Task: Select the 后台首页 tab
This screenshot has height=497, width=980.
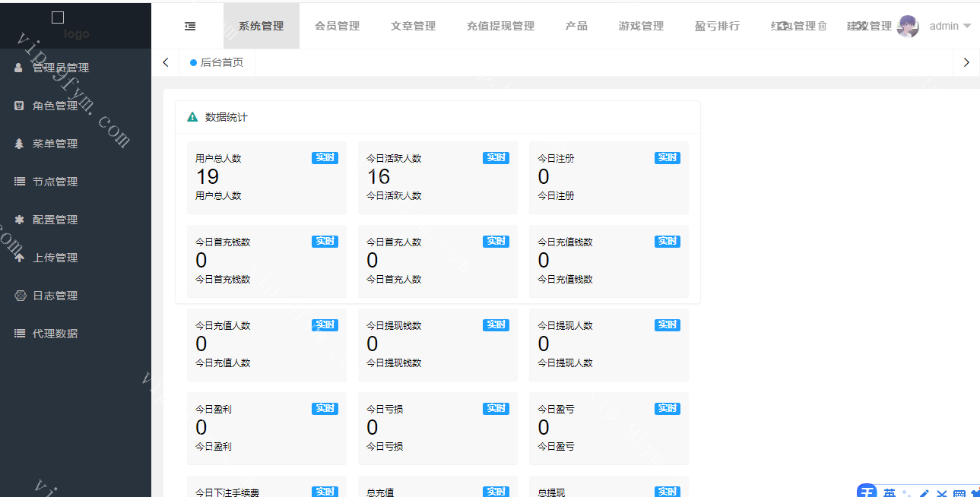Action: point(217,62)
